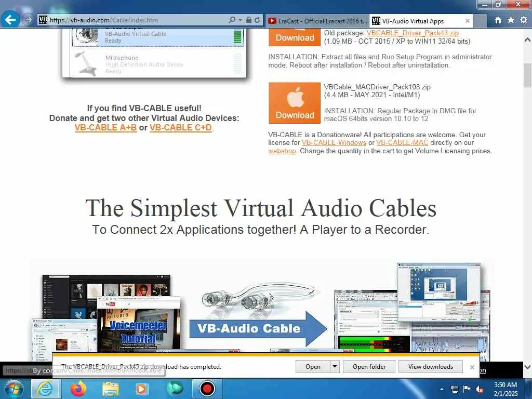
Task: Click the network tray icon
Action: tap(454, 389)
